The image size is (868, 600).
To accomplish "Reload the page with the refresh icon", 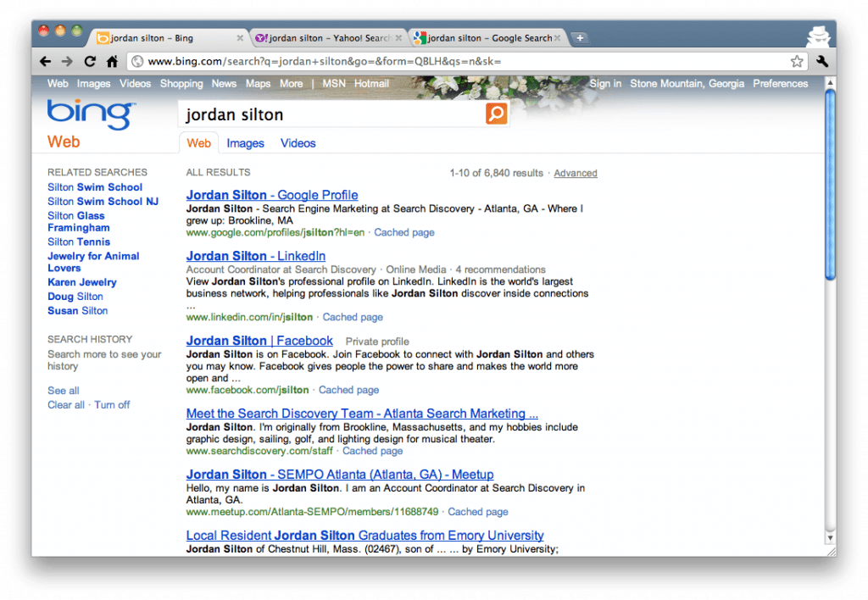I will 90,61.
